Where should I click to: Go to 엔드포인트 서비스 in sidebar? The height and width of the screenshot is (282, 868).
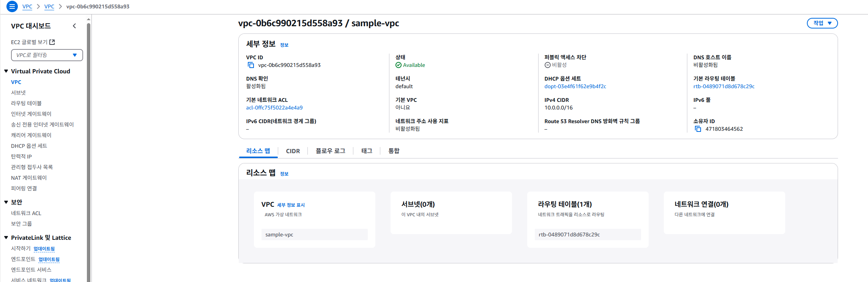point(31,270)
